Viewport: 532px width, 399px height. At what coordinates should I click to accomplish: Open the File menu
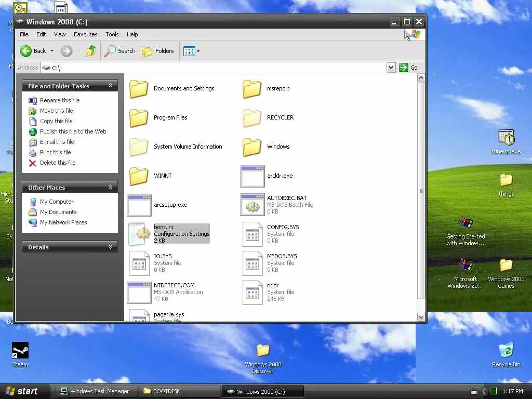24,34
